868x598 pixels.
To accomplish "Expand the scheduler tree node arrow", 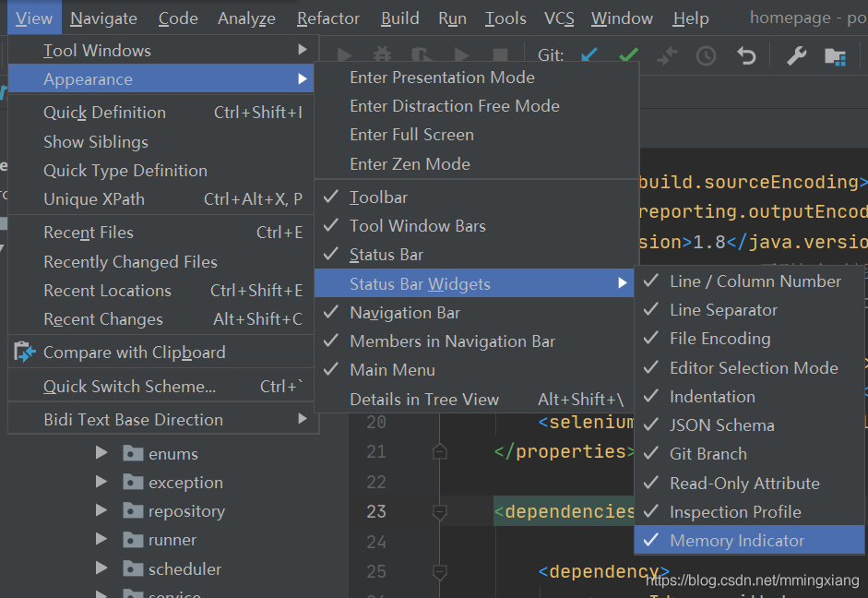I will pos(101,568).
